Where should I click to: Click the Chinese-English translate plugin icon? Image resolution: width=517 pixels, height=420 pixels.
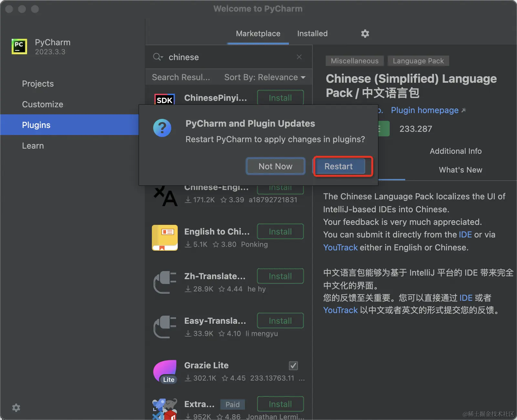(165, 196)
